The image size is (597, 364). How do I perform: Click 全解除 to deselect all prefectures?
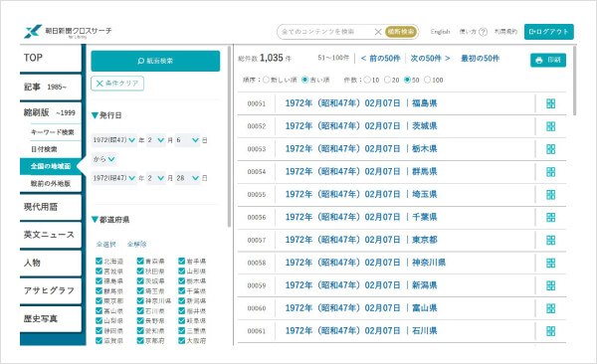pos(136,244)
